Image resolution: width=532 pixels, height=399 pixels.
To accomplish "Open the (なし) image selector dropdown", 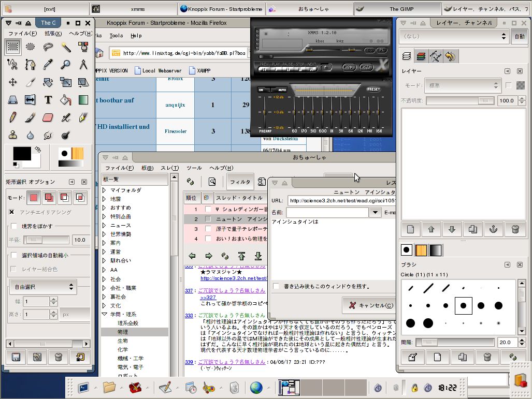I will click(x=454, y=36).
